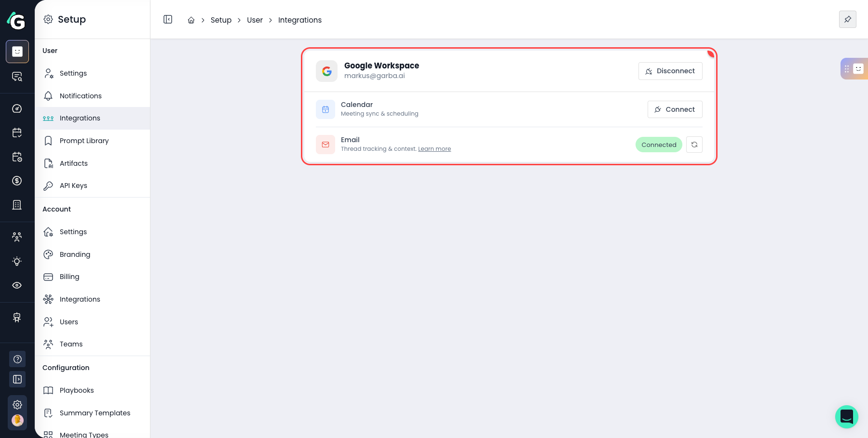Select Prompt Library in the sidebar
The height and width of the screenshot is (438, 868).
coord(84,141)
